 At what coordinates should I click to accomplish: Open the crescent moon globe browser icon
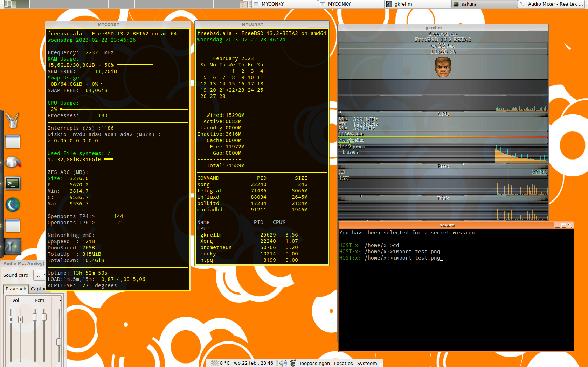pyautogui.click(x=13, y=205)
